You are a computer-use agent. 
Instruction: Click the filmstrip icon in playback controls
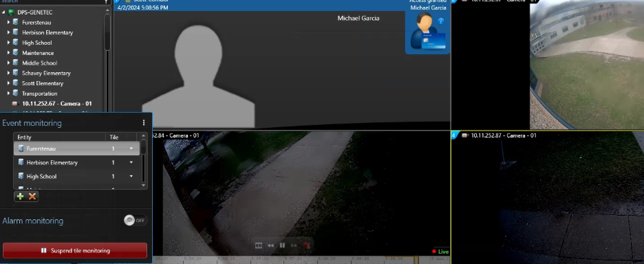tap(258, 245)
